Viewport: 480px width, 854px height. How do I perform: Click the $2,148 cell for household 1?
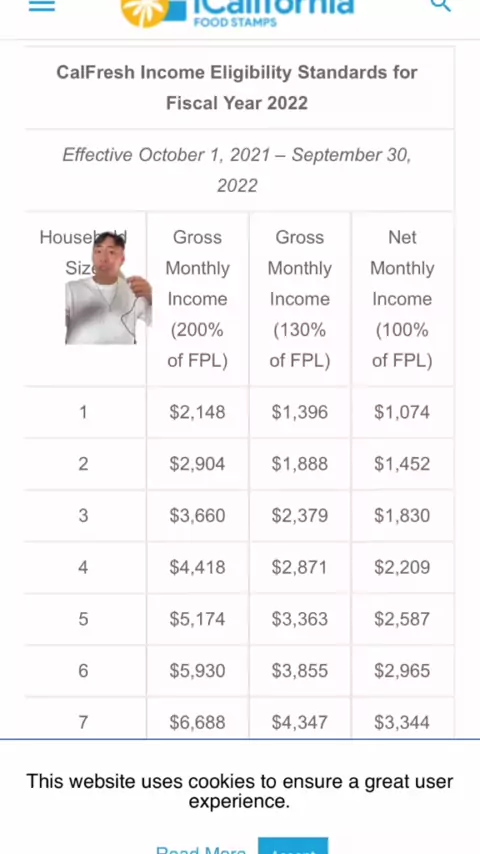click(197, 412)
